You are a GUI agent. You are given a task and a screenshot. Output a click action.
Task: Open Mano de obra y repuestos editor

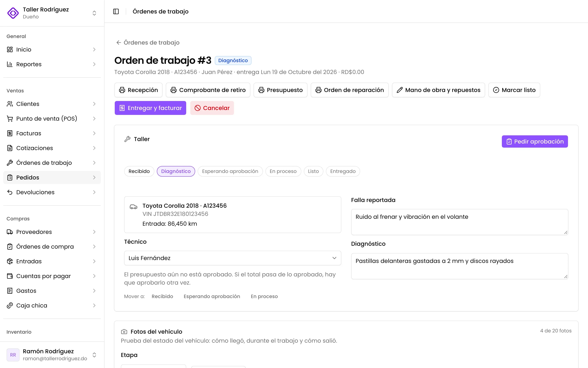tap(438, 90)
